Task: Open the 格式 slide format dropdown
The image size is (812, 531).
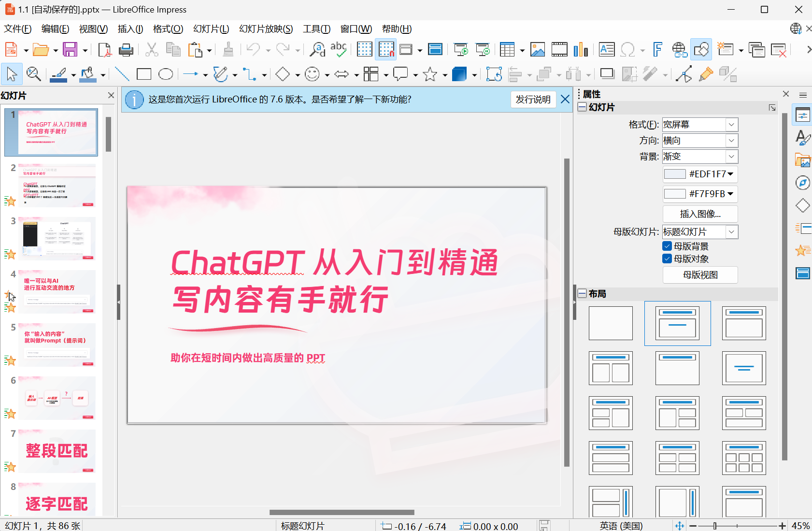Action: coord(731,125)
